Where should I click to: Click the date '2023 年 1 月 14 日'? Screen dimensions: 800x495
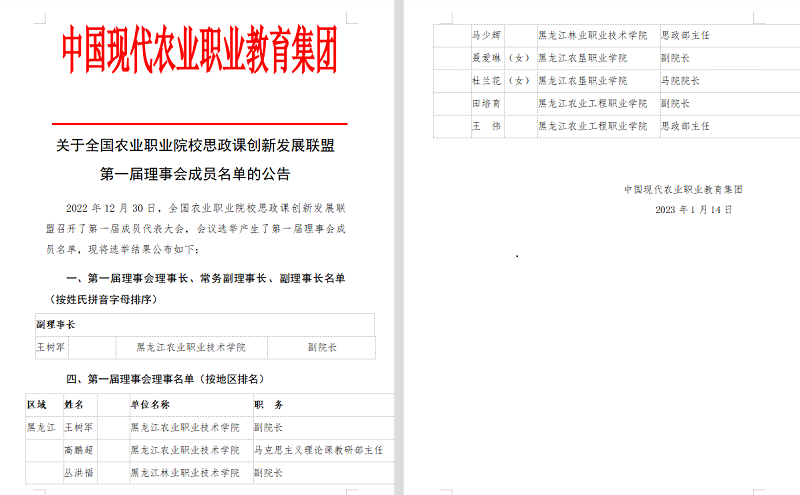(x=694, y=210)
